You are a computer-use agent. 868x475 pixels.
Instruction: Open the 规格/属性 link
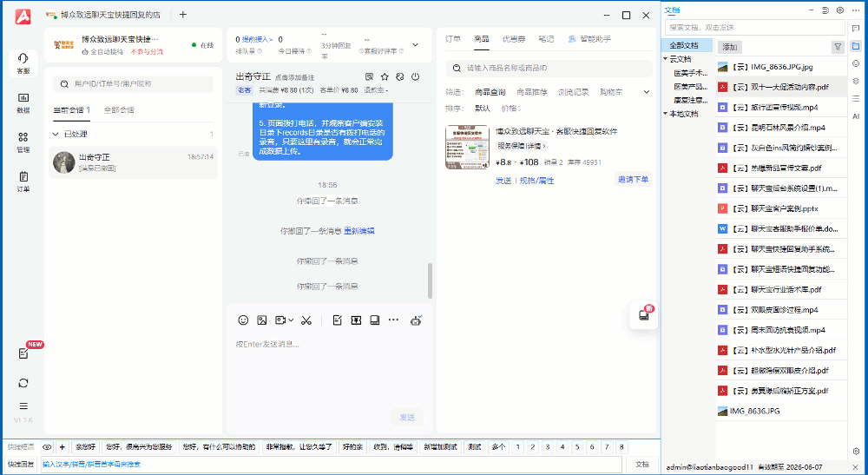536,181
